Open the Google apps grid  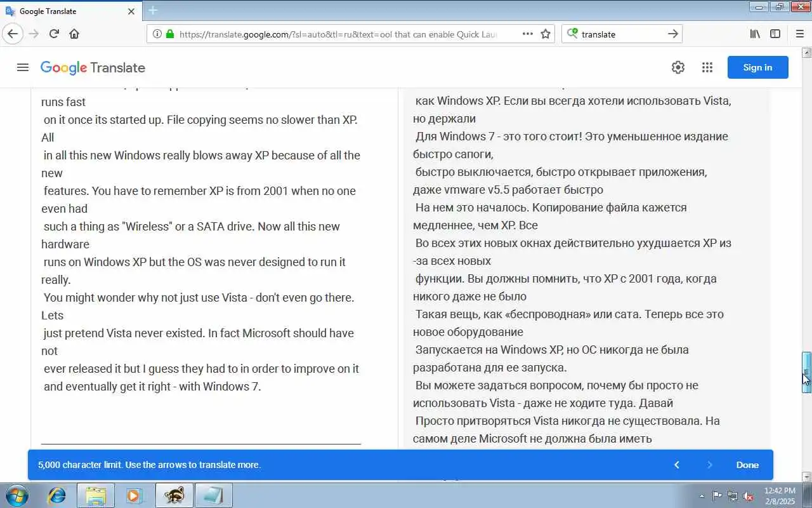(707, 67)
